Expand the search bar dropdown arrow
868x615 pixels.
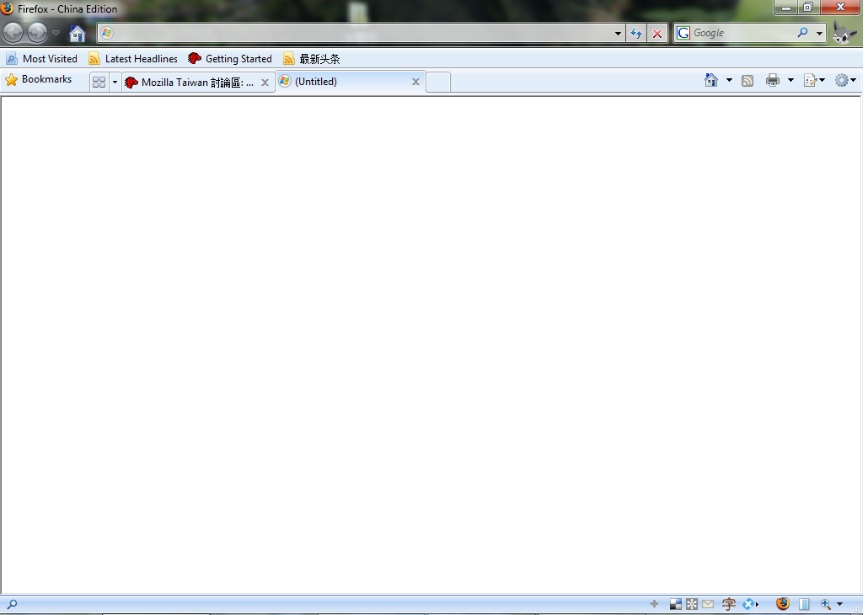[819, 33]
